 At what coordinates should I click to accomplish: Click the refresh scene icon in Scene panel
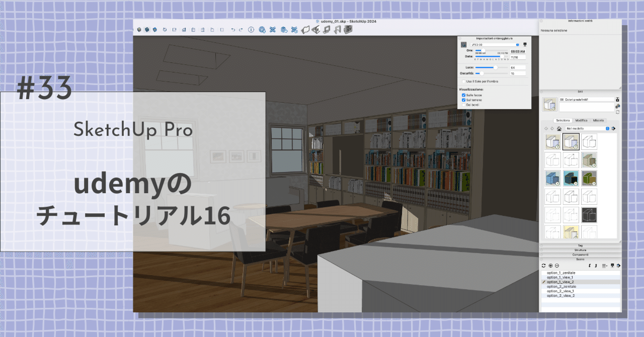(x=543, y=266)
